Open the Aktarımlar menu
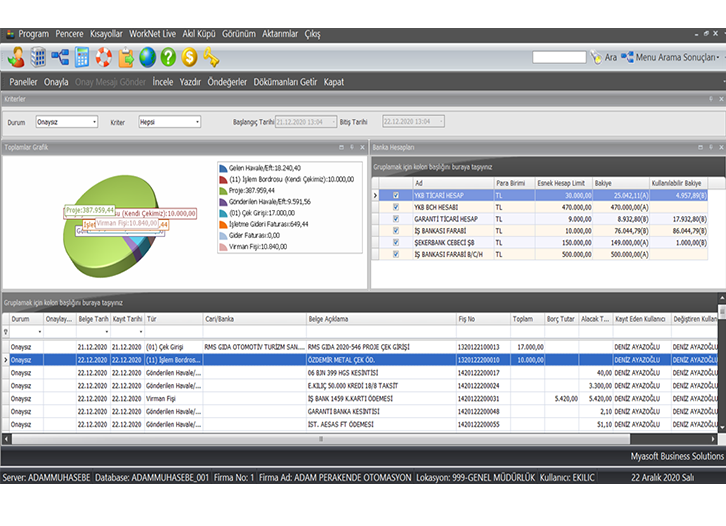This screenshot has width=726, height=526. coord(280,34)
